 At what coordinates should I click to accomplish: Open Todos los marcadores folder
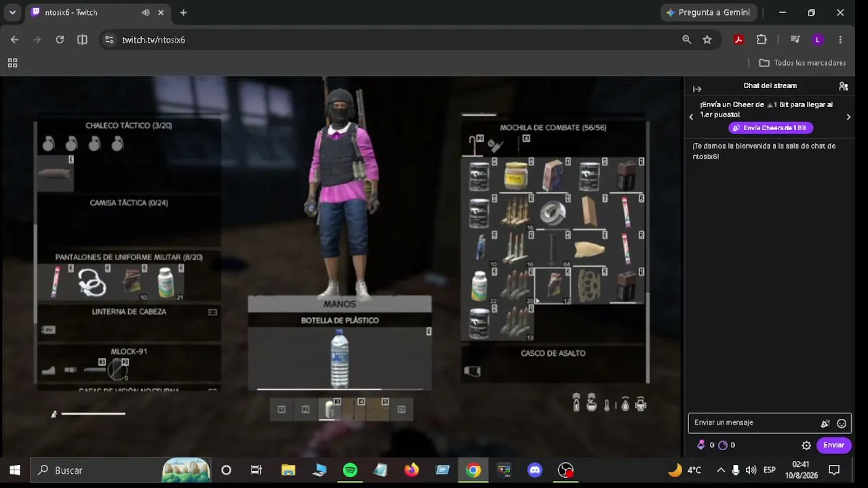[803, 62]
